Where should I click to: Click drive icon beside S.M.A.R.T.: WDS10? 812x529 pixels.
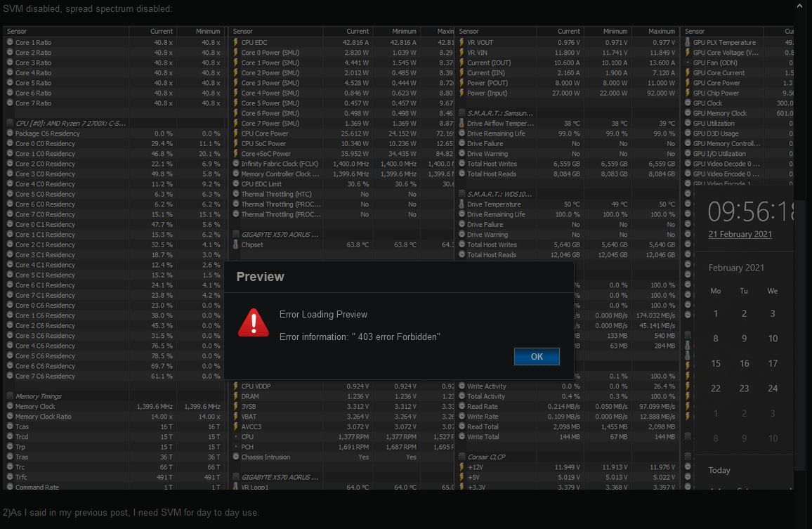(461, 194)
